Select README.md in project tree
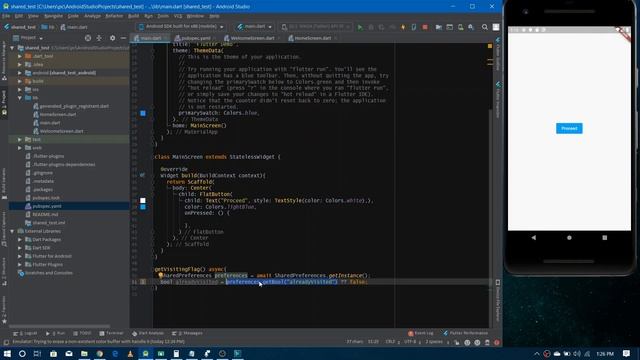 (x=45, y=214)
